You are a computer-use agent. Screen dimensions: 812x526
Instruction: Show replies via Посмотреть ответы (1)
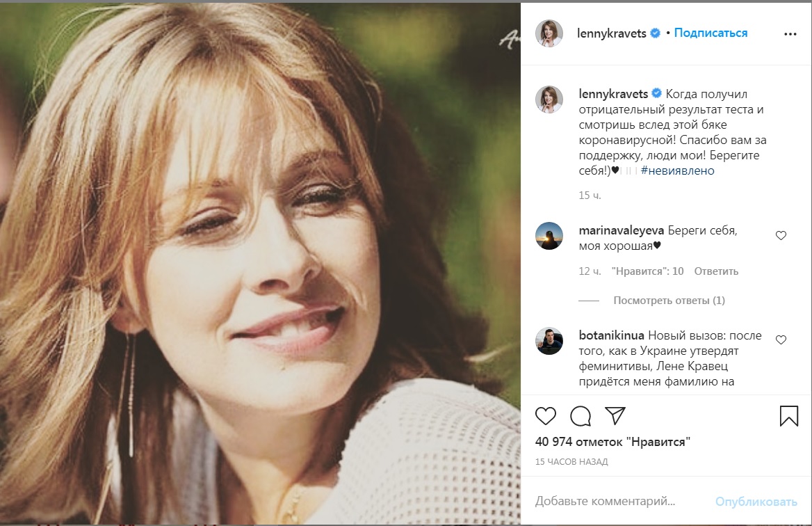(669, 300)
